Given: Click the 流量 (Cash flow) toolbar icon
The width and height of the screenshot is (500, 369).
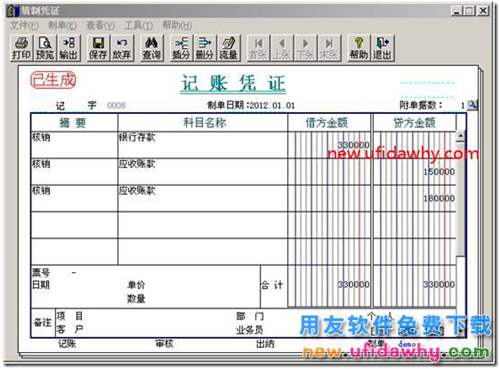Looking at the screenshot, I should (x=228, y=48).
